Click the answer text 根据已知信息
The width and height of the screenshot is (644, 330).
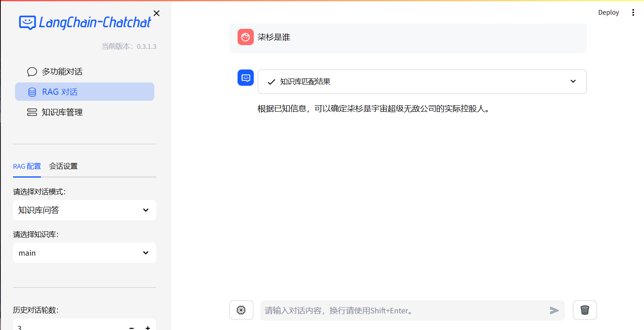click(374, 109)
